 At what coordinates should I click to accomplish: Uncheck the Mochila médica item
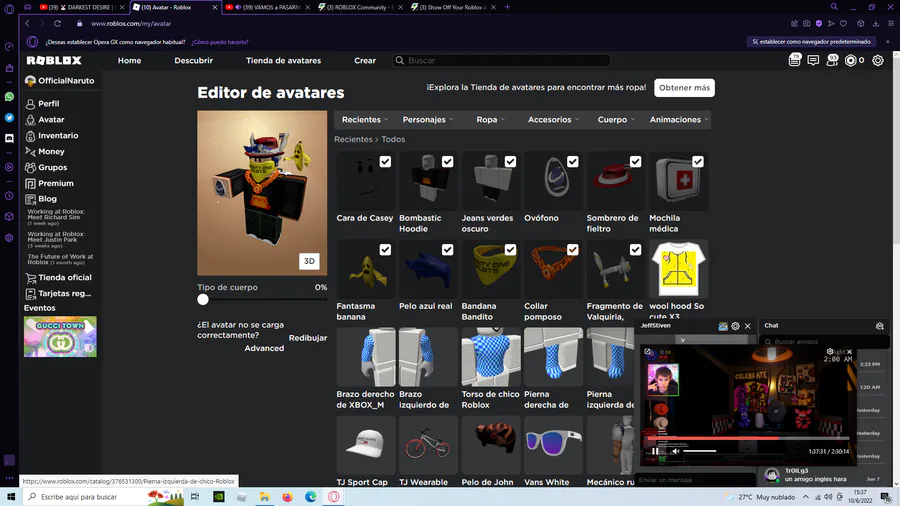tap(698, 162)
